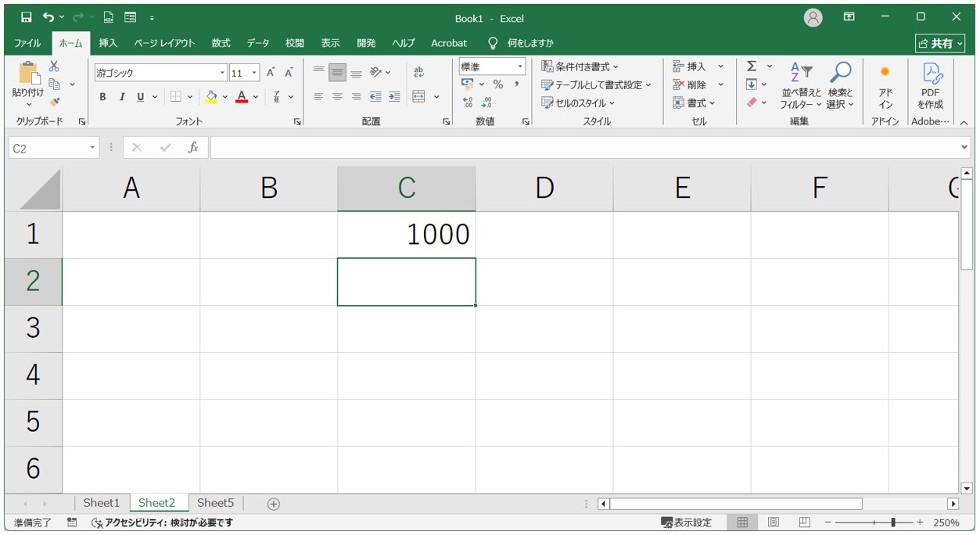Toggle bottom vertical alignment
The height and width of the screenshot is (535, 980).
coord(356,73)
